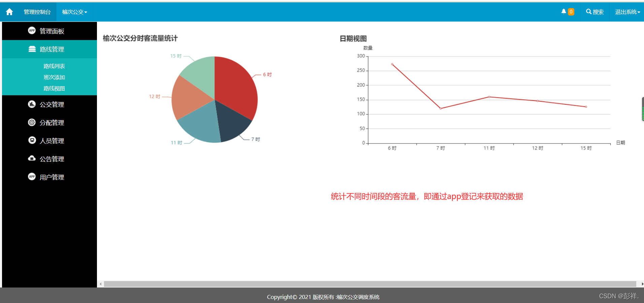Click the 搜索 link
The image size is (644, 303).
tap(595, 12)
